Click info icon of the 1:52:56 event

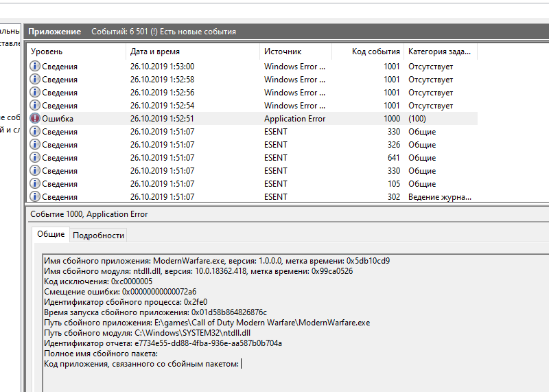[35, 93]
